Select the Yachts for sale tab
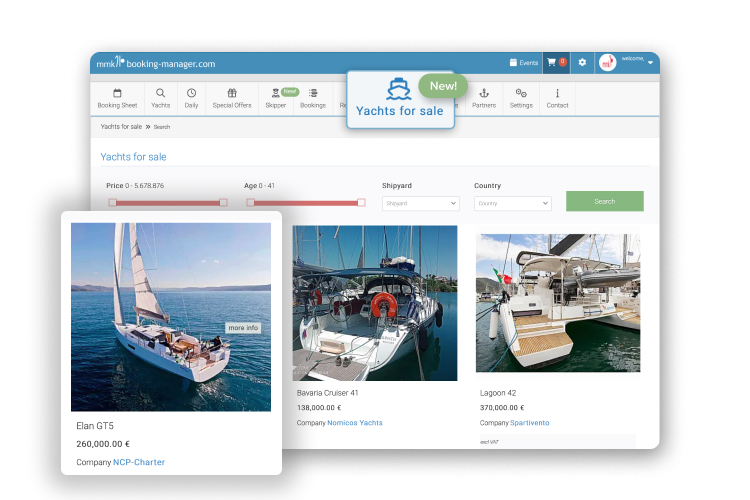 (x=400, y=100)
